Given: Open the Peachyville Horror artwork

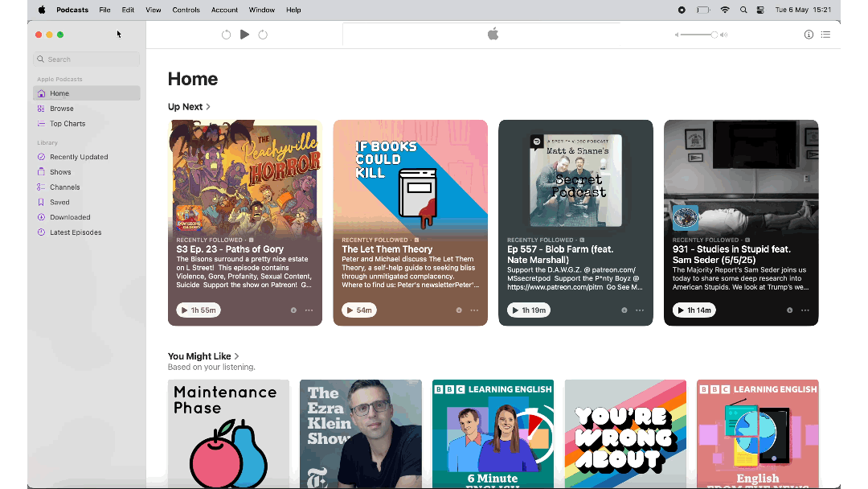Looking at the screenshot, I should (245, 177).
